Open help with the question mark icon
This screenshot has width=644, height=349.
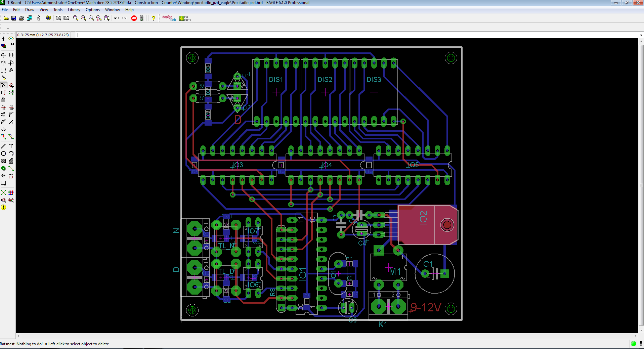coord(154,18)
